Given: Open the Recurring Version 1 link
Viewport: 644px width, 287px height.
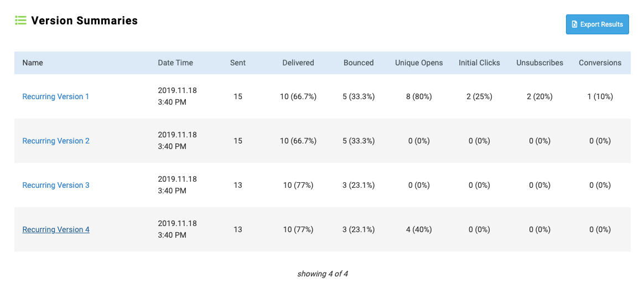Looking at the screenshot, I should pos(56,96).
